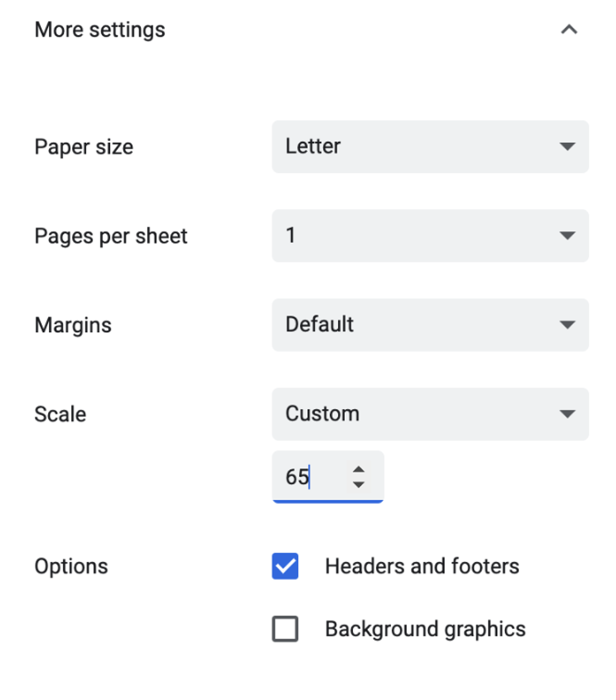The width and height of the screenshot is (616, 700).
Task: Click the Headers and footers label text
Action: click(x=422, y=566)
